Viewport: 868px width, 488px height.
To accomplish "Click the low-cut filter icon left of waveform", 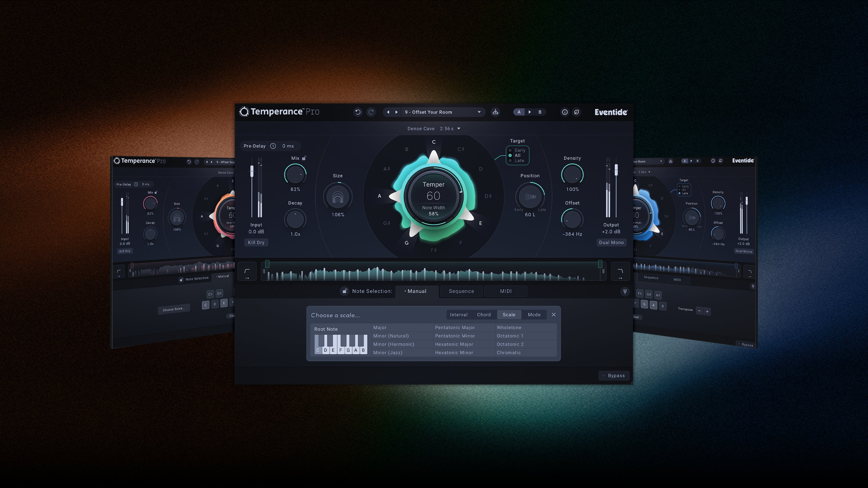I will pos(247,271).
